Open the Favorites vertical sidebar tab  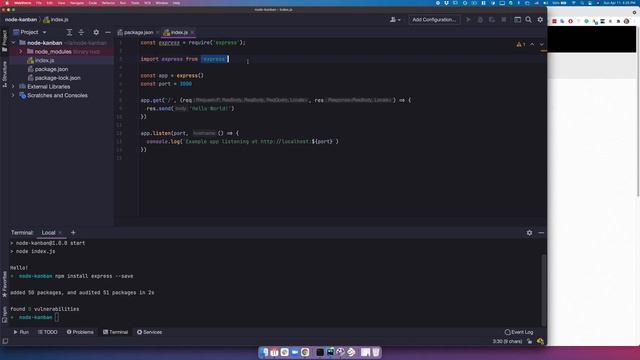(4, 284)
